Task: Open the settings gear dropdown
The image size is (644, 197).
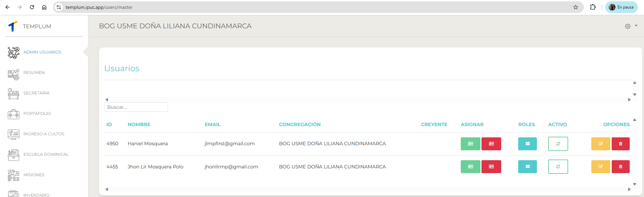Action: 628,26
